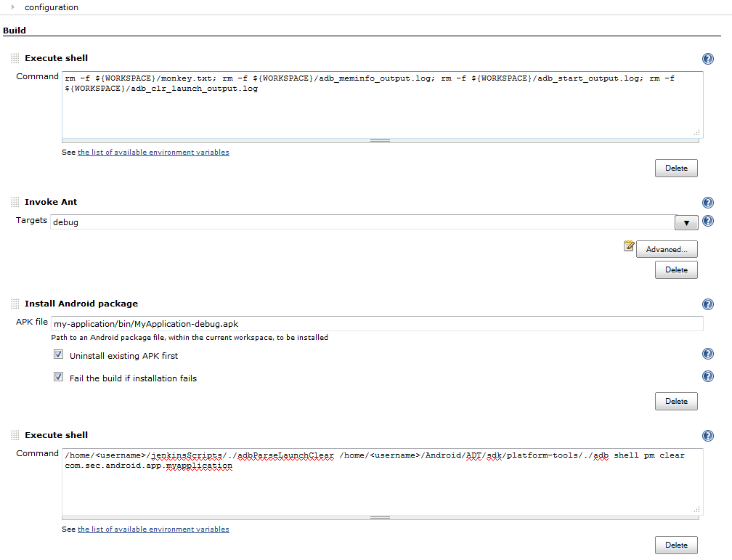Click the resize grip of the rm -f command box
The image size is (732, 560).
coord(696,133)
